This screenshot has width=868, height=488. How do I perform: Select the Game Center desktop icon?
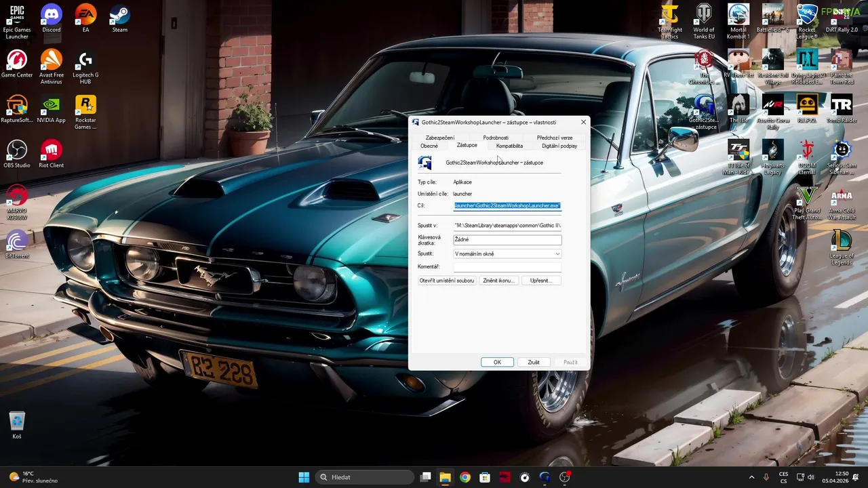pyautogui.click(x=17, y=64)
